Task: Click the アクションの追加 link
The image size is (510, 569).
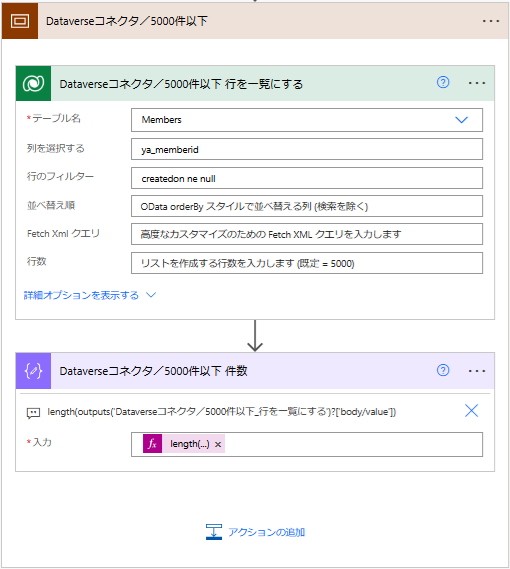Action: 266,532
